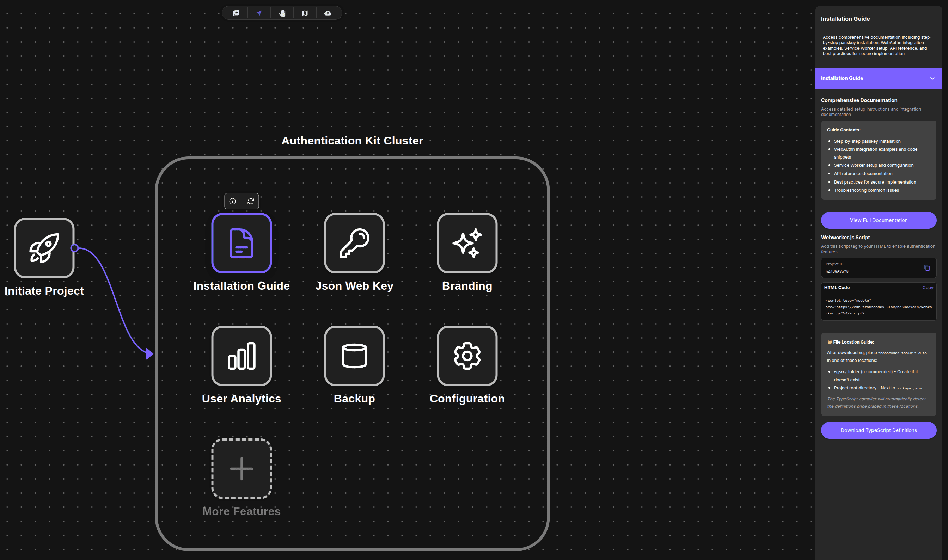The width and height of the screenshot is (948, 560).
Task: Click the add-node icon in the top toolbar
Action: [x=236, y=13]
